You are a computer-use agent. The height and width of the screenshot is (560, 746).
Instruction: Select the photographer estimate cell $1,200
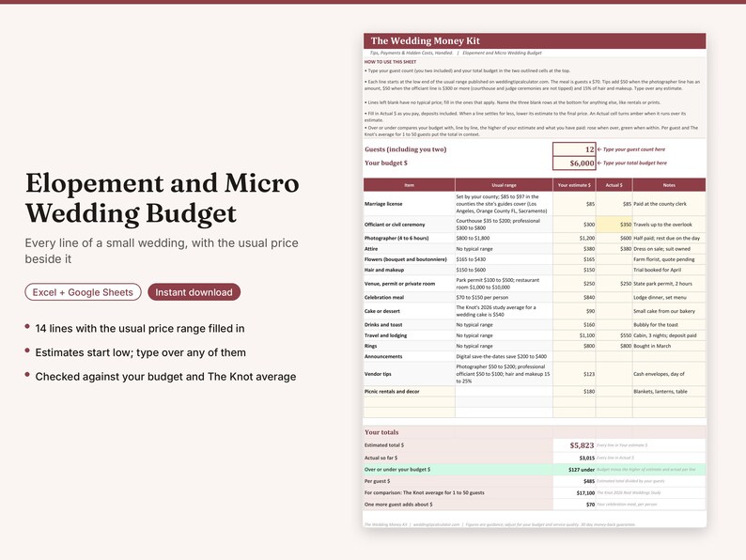click(x=574, y=238)
